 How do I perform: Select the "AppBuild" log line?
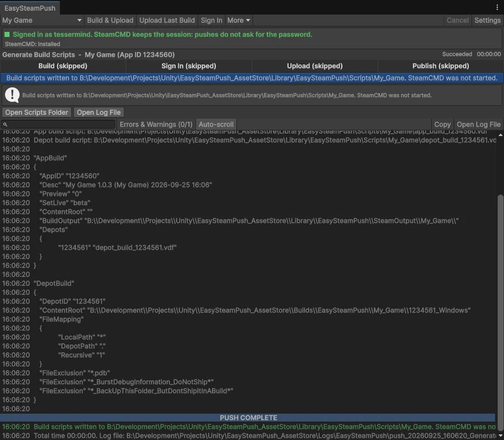(248, 158)
